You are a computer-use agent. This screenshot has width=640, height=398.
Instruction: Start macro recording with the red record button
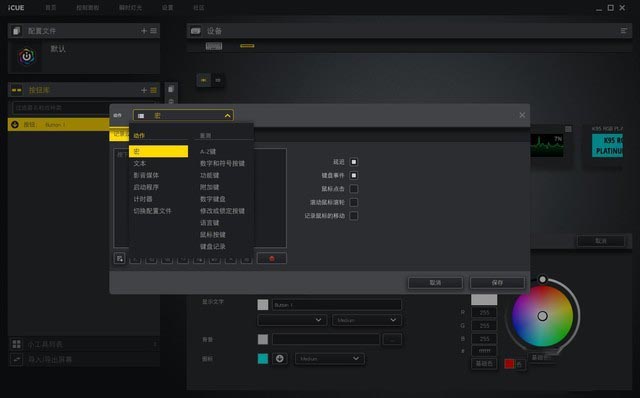tap(272, 258)
